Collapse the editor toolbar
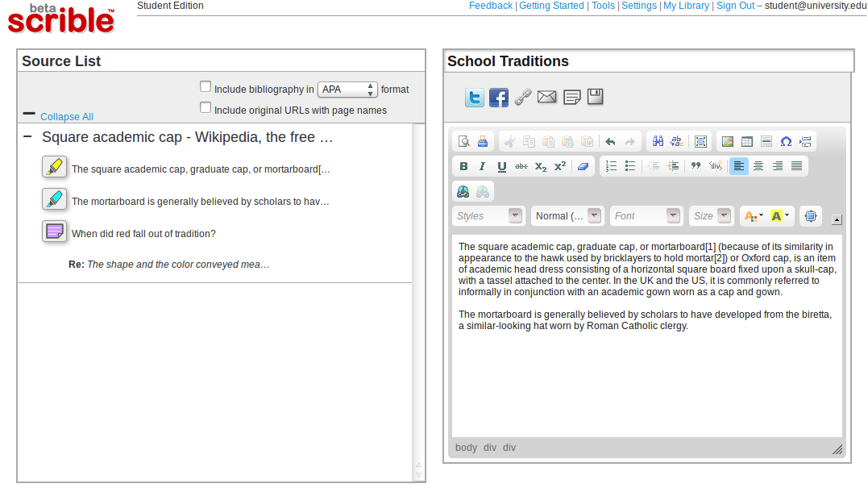 pos(837,220)
